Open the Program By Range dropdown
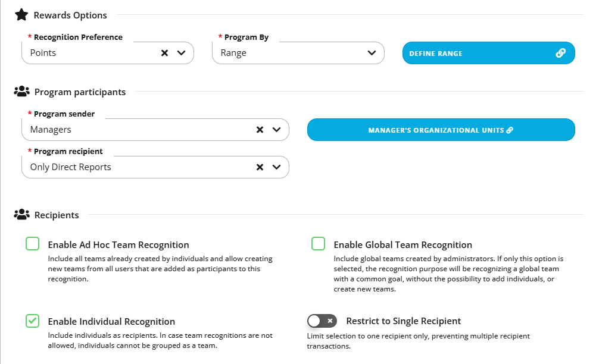Screen dimensions: 596x364 click(x=298, y=53)
